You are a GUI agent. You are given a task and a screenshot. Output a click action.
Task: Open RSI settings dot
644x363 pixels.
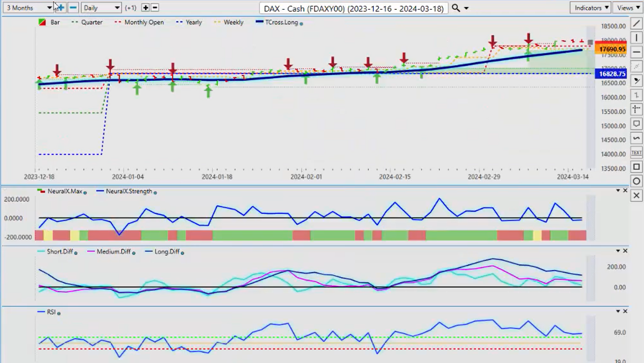pyautogui.click(x=59, y=313)
